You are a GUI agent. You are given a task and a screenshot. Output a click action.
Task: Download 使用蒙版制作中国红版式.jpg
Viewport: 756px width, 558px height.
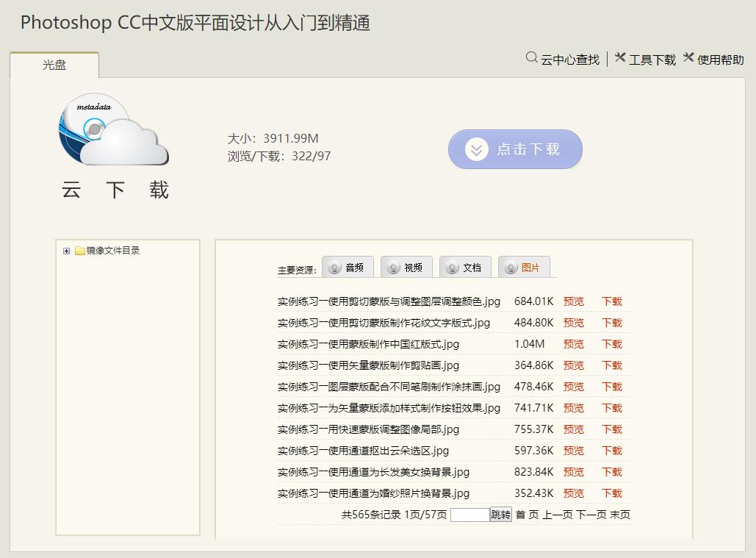pyautogui.click(x=612, y=344)
